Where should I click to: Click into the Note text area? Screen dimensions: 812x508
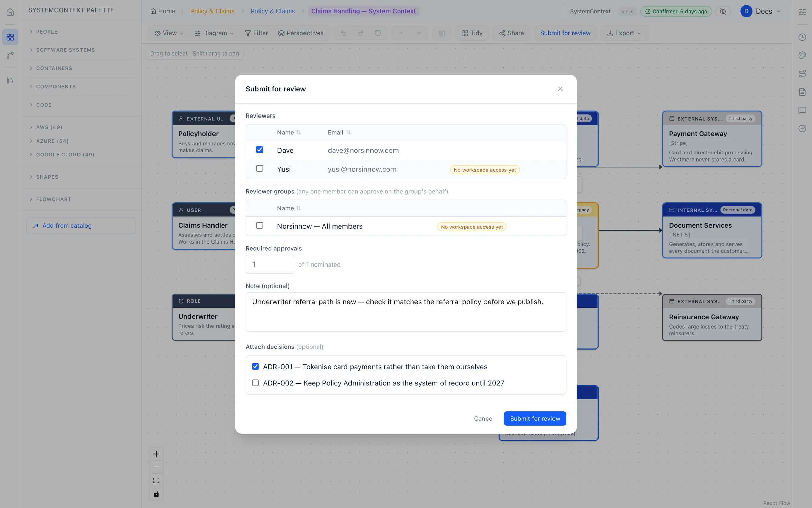406,312
